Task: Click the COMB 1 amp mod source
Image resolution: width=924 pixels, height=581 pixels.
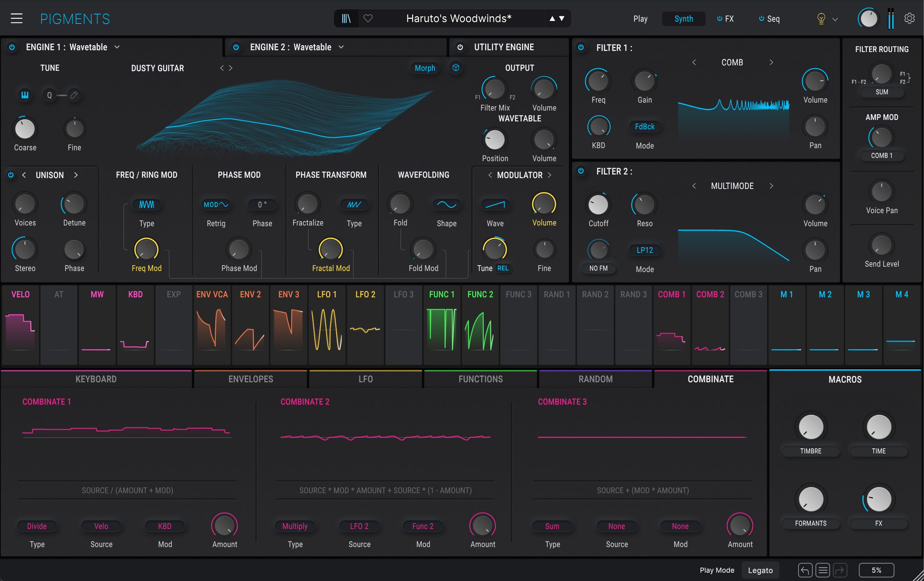Action: (x=882, y=156)
